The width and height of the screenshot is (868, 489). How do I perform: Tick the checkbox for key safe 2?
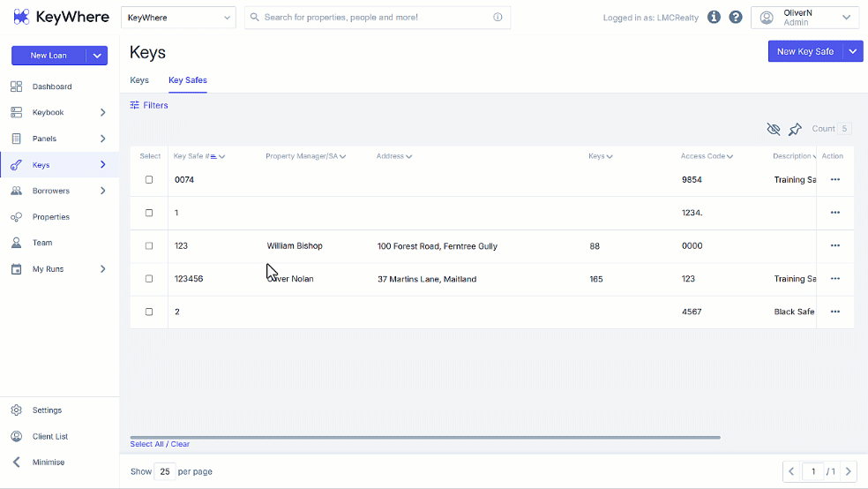[149, 312]
